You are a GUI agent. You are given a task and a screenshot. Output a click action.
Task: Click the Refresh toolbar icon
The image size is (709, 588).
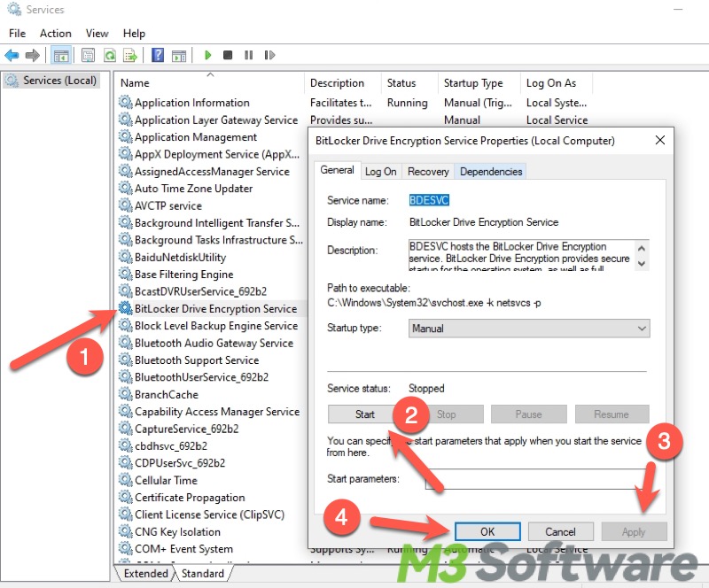tap(109, 56)
